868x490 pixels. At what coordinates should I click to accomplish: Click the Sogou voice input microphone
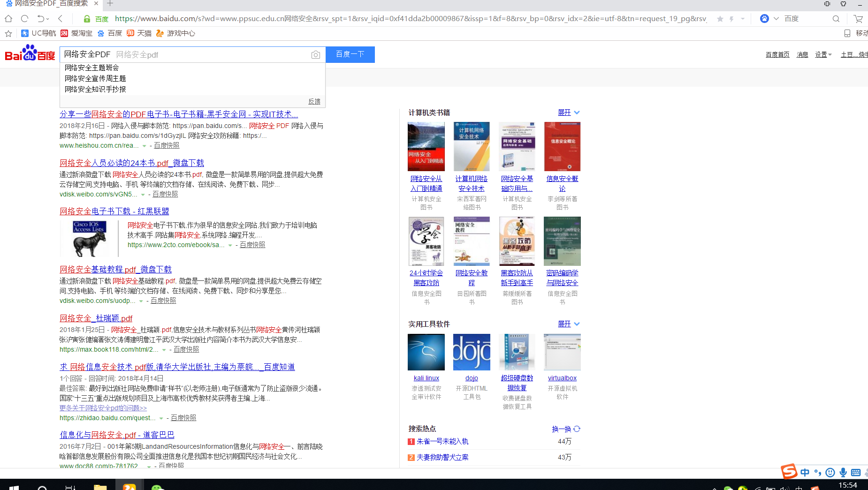(843, 473)
